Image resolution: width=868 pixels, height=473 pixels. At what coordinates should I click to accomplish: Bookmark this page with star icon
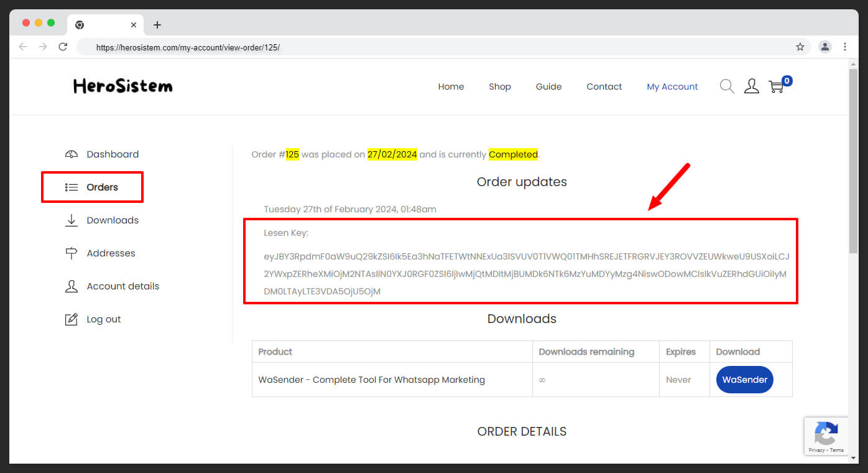pos(800,47)
